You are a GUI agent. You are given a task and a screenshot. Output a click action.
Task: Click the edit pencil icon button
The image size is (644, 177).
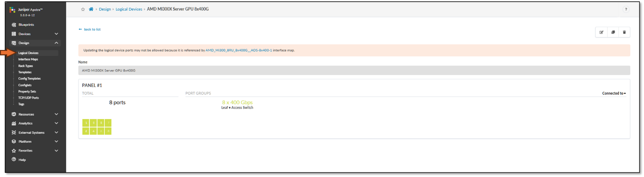[601, 32]
